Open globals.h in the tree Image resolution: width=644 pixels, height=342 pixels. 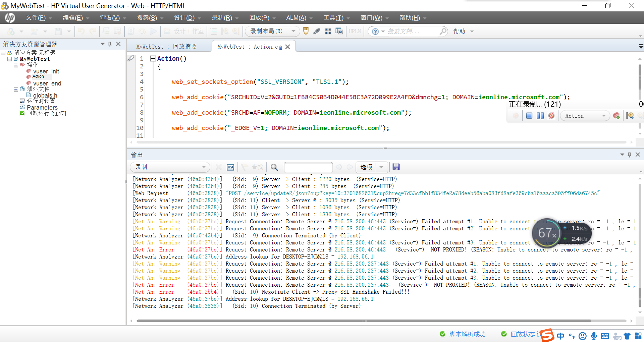point(45,95)
